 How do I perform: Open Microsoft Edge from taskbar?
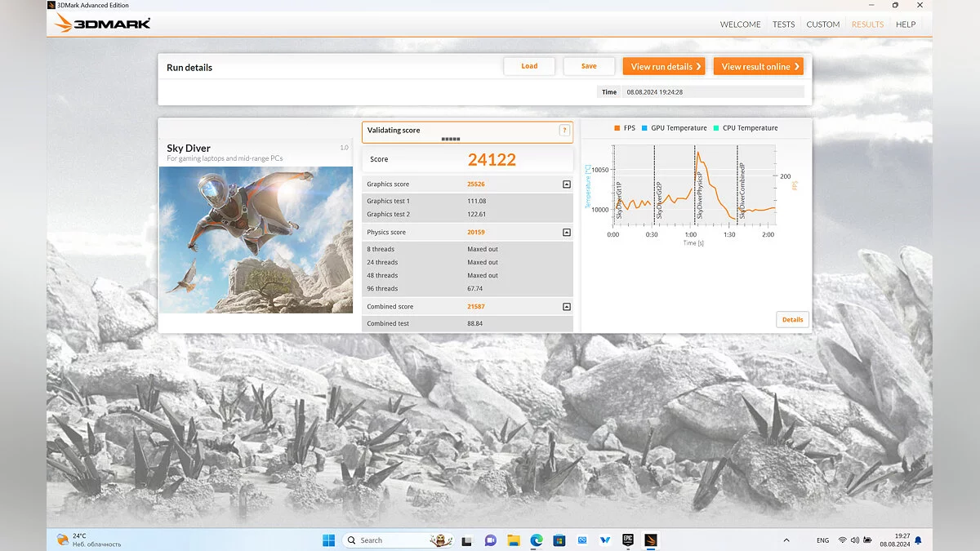537,540
